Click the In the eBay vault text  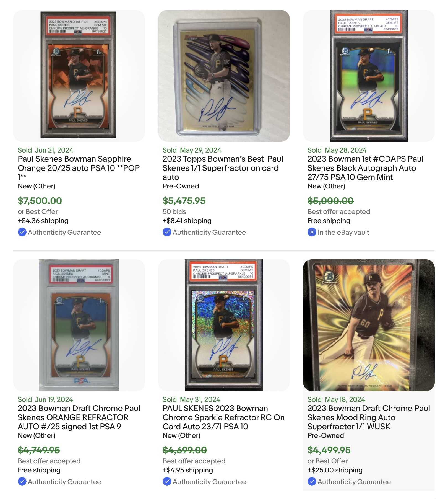pos(343,232)
